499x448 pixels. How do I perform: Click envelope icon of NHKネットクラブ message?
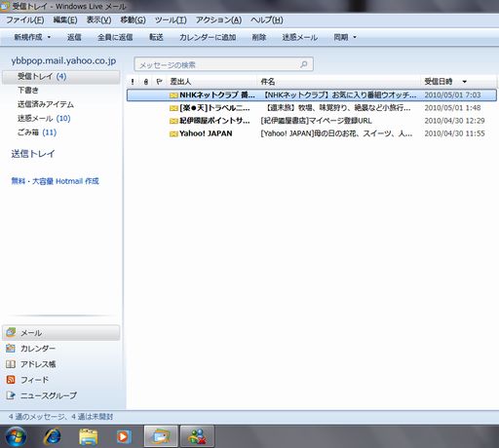pos(173,95)
